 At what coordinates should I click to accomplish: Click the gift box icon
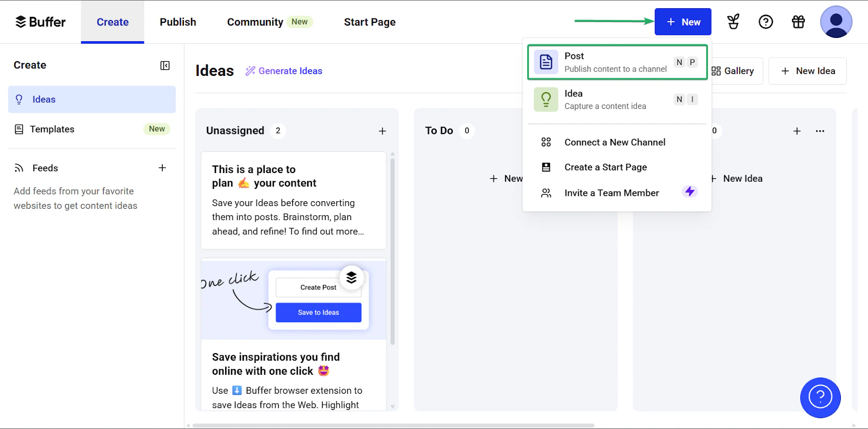click(798, 22)
